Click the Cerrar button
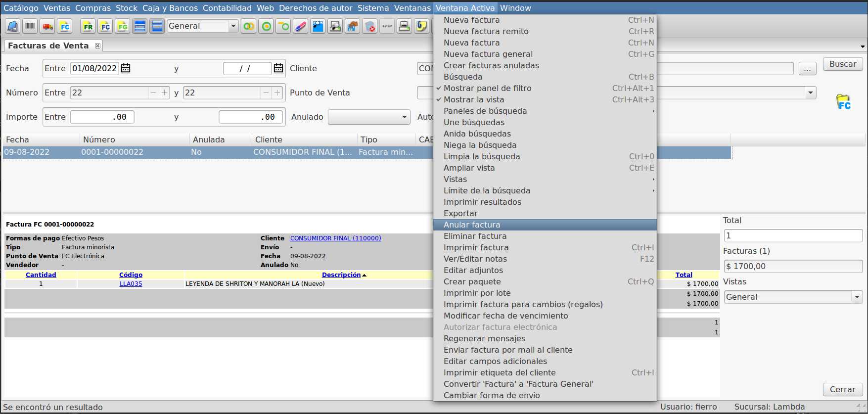 click(843, 390)
